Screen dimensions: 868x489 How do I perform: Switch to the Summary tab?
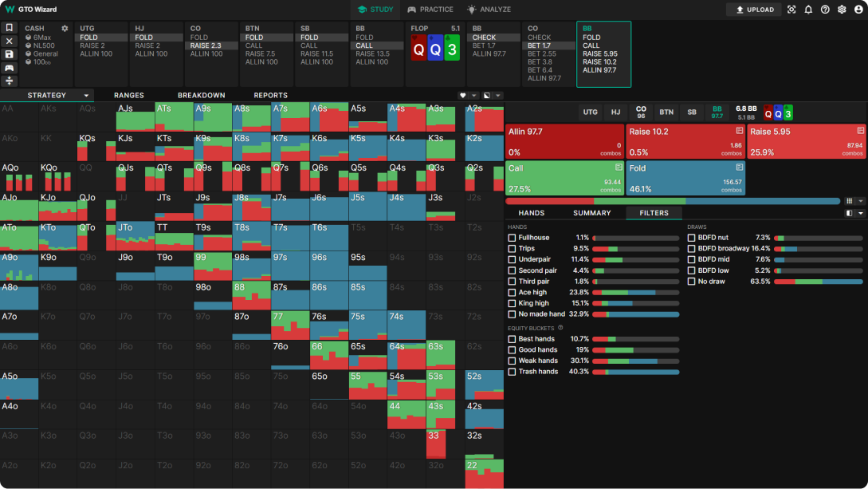coord(591,213)
